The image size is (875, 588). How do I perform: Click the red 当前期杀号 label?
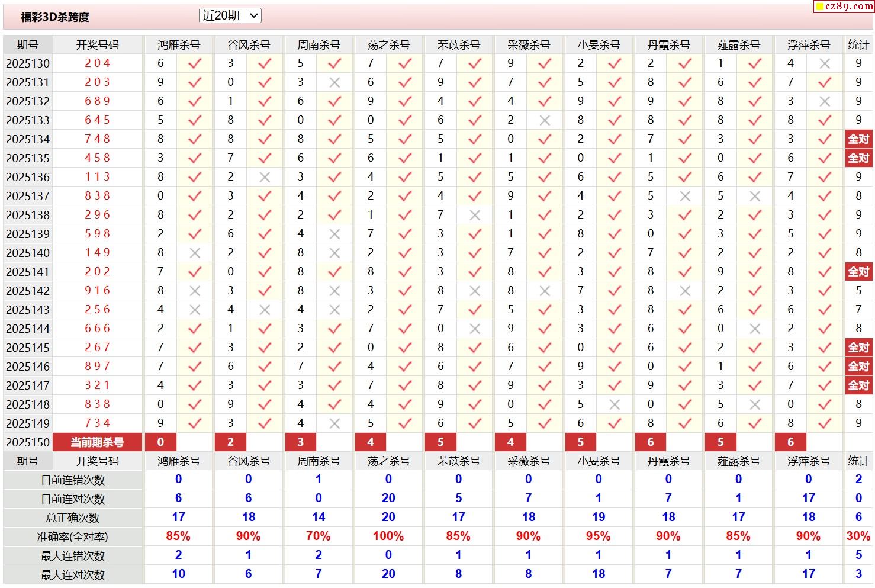tap(97, 442)
